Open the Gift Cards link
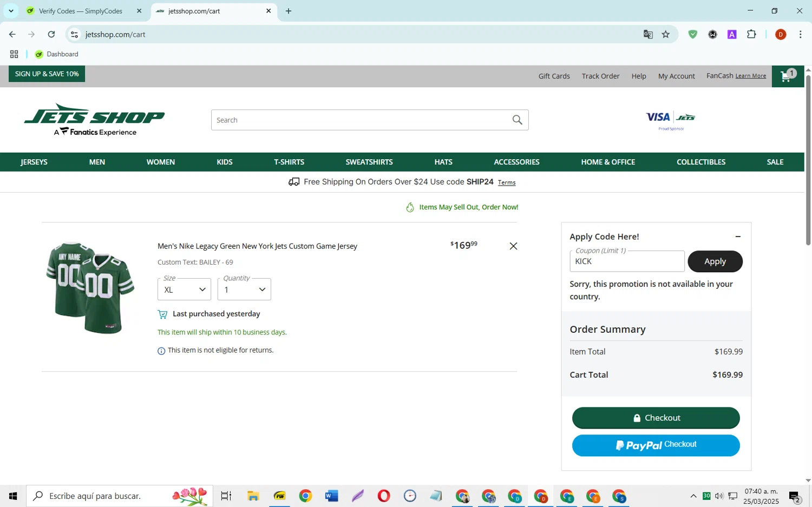812x507 pixels. click(554, 76)
